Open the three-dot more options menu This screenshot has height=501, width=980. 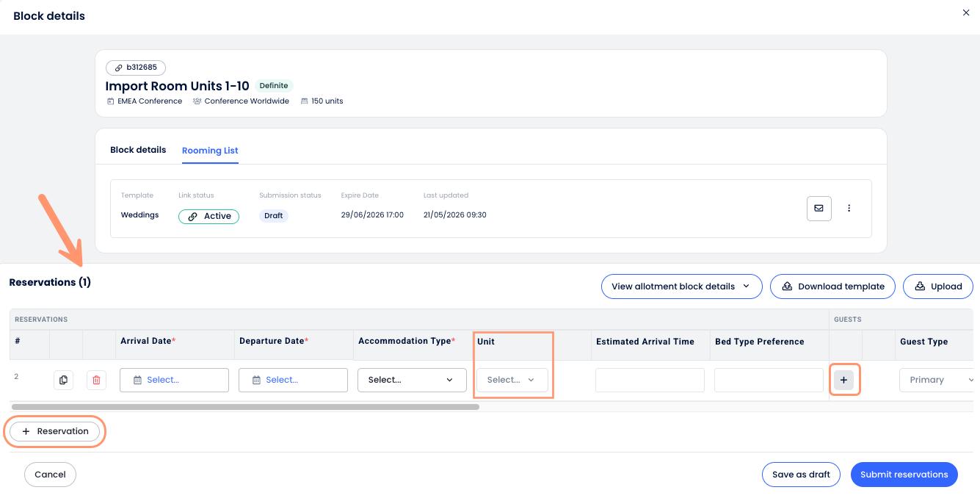(849, 208)
